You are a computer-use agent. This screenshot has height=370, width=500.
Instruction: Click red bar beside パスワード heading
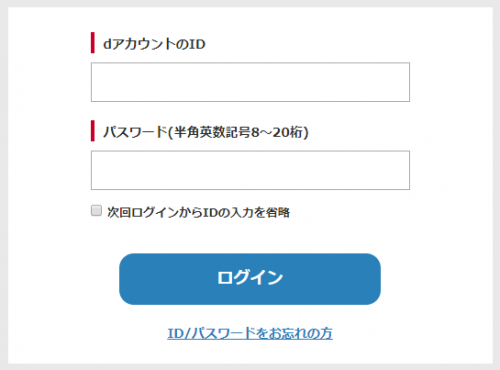93,131
